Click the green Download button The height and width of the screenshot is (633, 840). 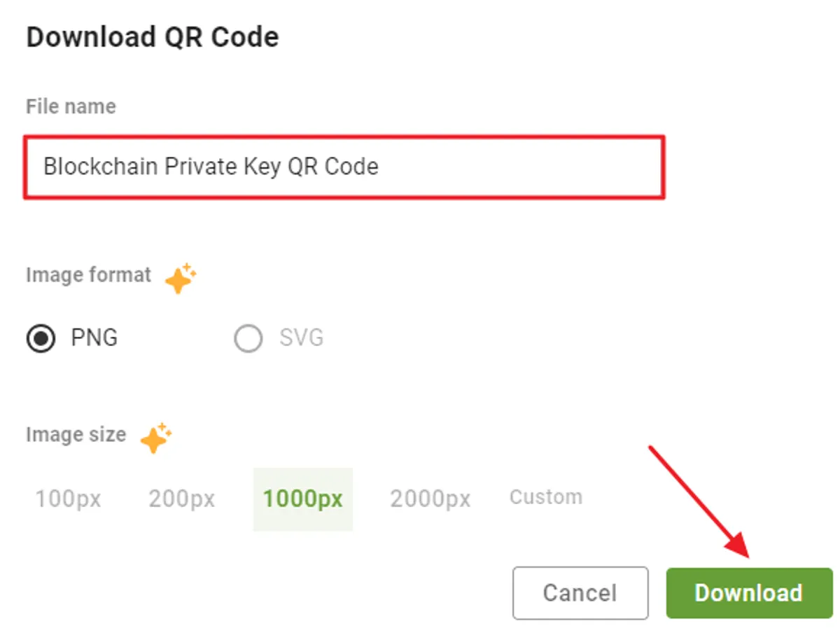(749, 592)
